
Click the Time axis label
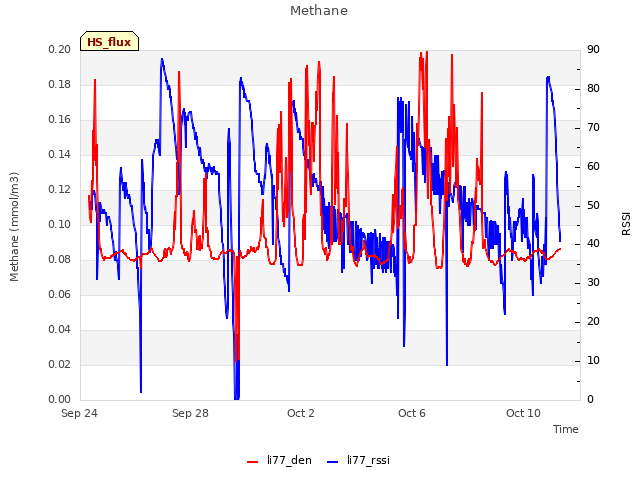(x=566, y=429)
